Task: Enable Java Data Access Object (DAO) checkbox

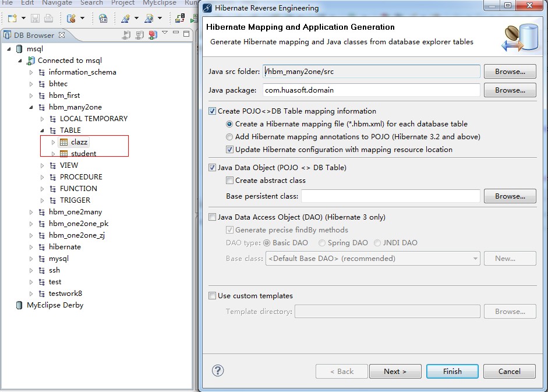Action: pos(212,217)
